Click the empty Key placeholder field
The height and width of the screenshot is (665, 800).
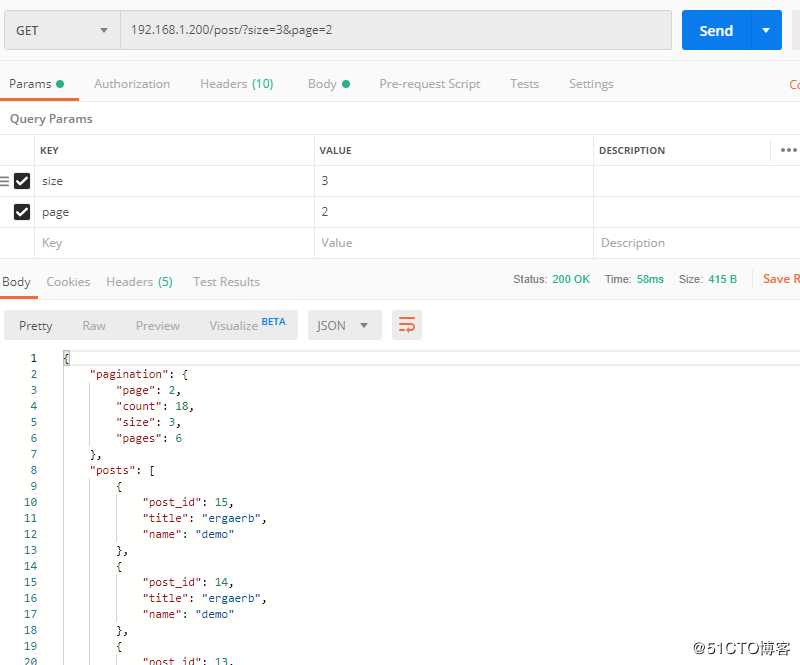[174, 243]
